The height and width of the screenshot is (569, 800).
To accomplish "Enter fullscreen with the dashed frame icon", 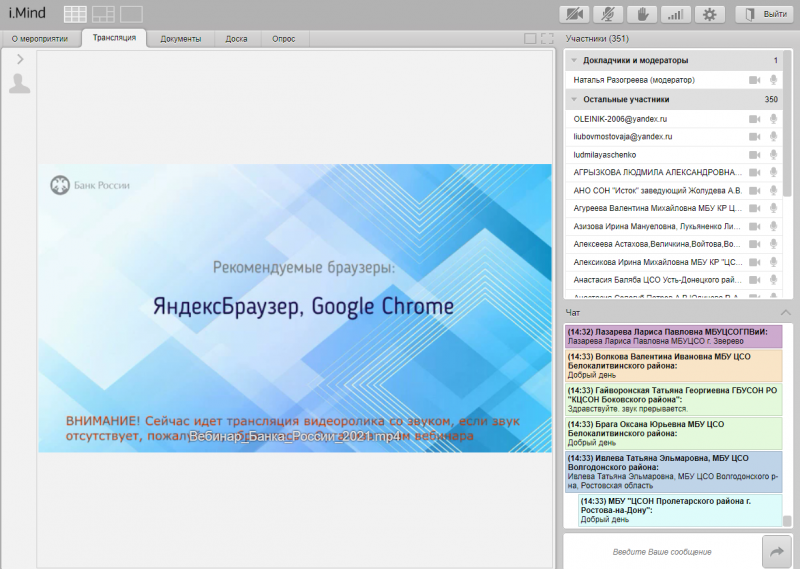I will click(x=547, y=39).
